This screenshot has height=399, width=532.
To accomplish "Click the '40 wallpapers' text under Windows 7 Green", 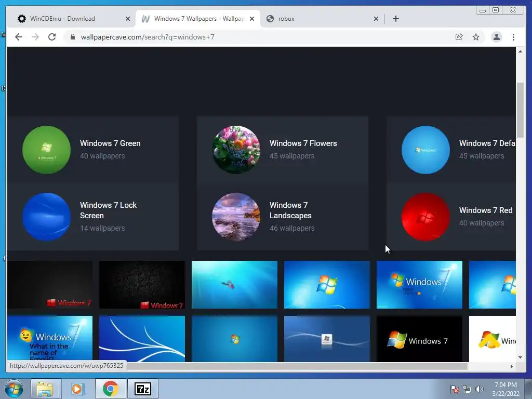I will 102,156.
